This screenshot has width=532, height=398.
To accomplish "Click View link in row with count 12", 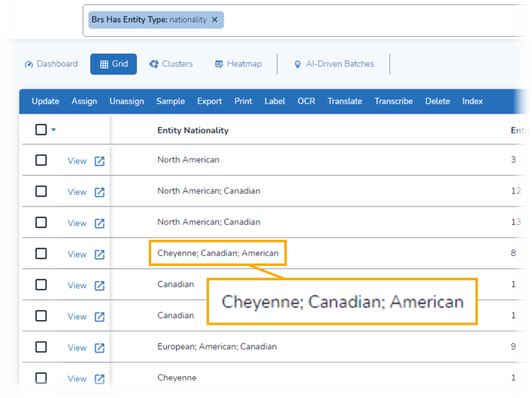I will coord(77,192).
